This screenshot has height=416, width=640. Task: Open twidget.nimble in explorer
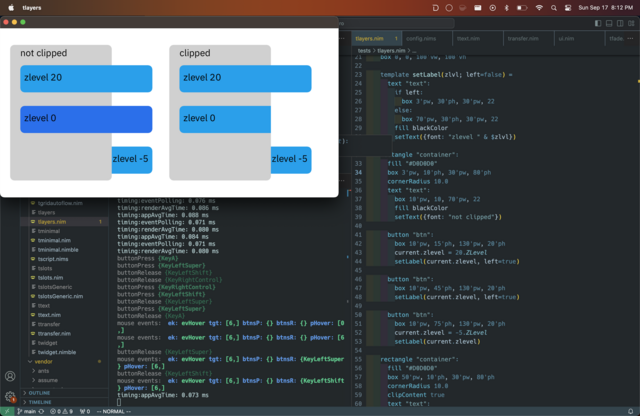tap(57, 352)
